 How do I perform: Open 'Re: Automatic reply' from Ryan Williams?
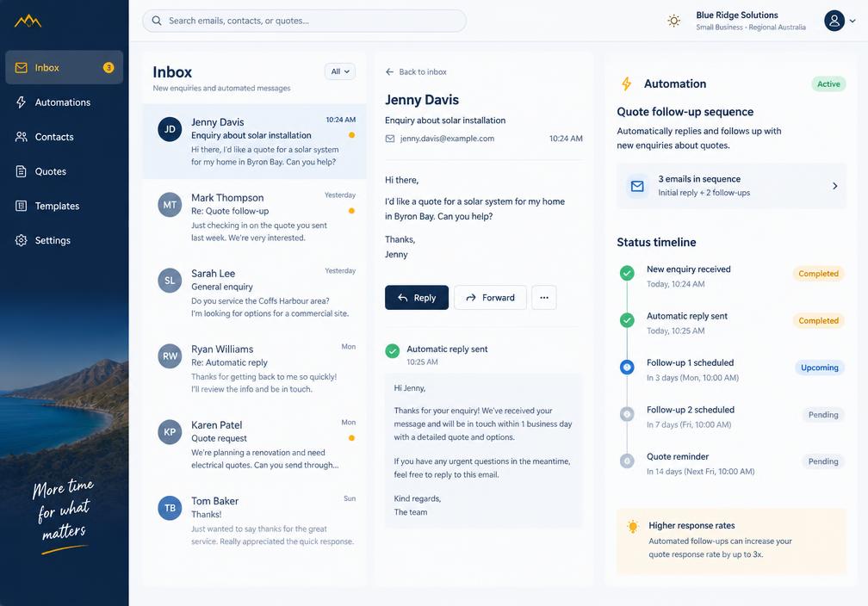point(254,368)
